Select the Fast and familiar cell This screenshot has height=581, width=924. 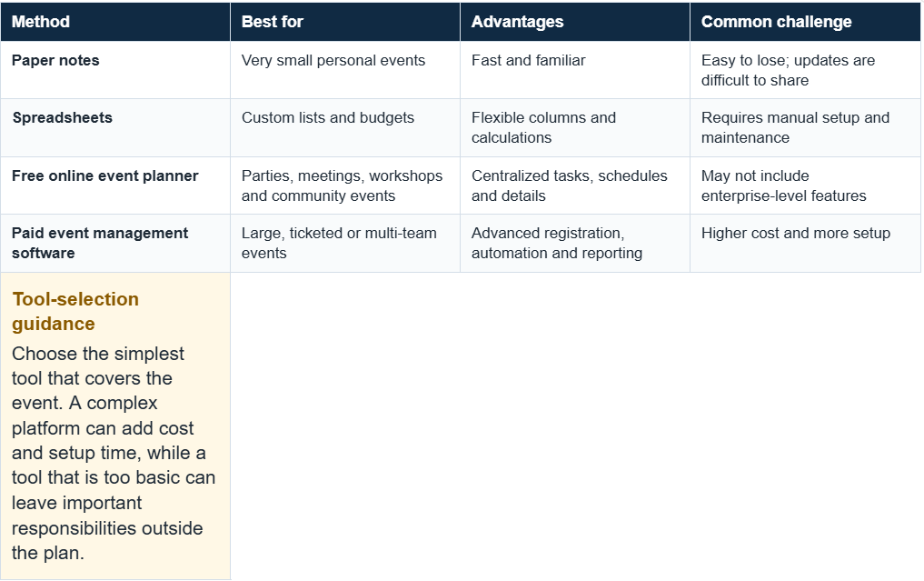(575, 70)
